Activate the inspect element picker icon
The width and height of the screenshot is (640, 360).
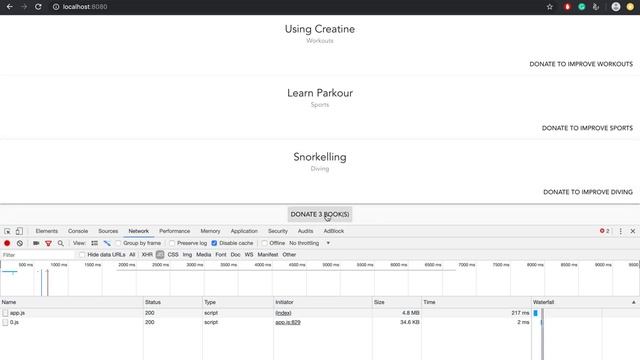tap(7, 231)
